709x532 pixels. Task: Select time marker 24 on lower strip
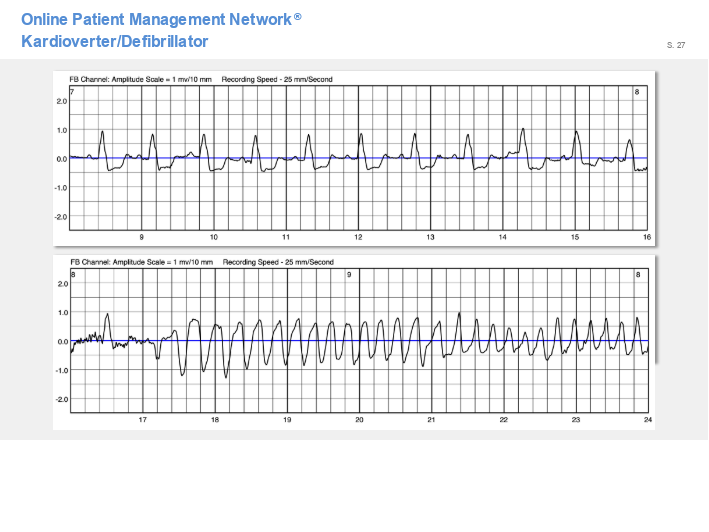point(647,420)
